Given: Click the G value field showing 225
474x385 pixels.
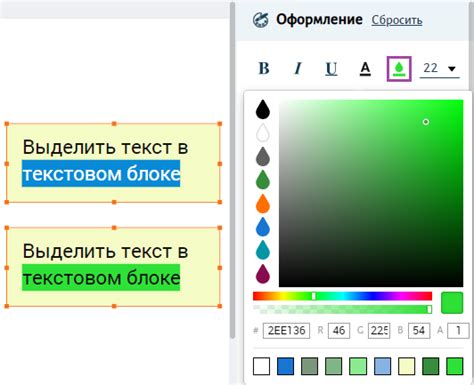Looking at the screenshot, I should click(379, 331).
